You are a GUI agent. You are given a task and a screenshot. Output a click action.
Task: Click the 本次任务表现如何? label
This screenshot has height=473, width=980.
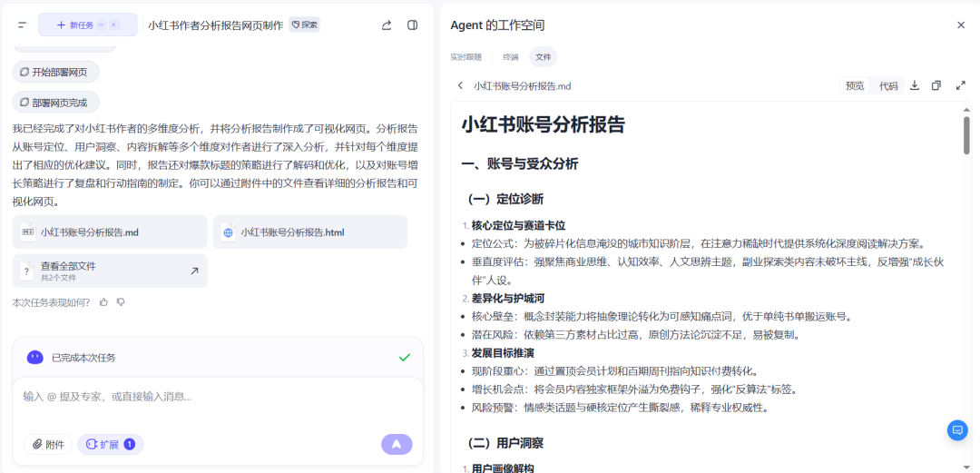(x=51, y=302)
